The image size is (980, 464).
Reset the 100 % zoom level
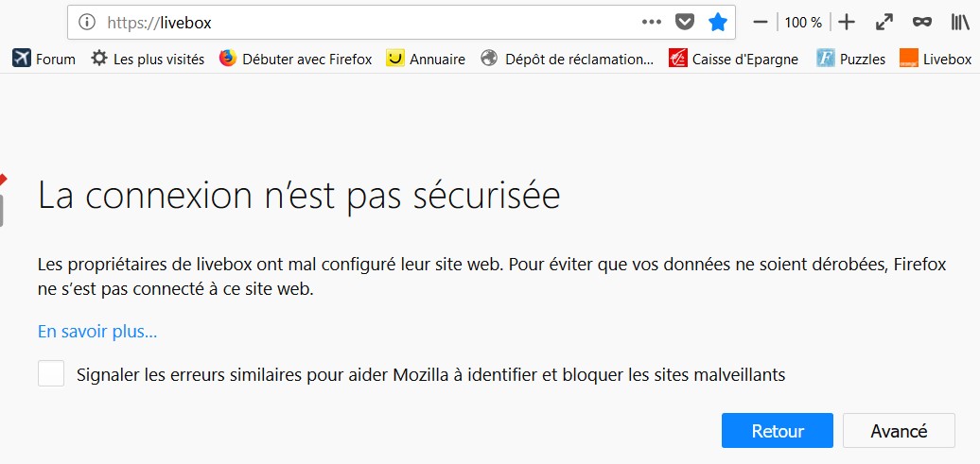click(803, 22)
